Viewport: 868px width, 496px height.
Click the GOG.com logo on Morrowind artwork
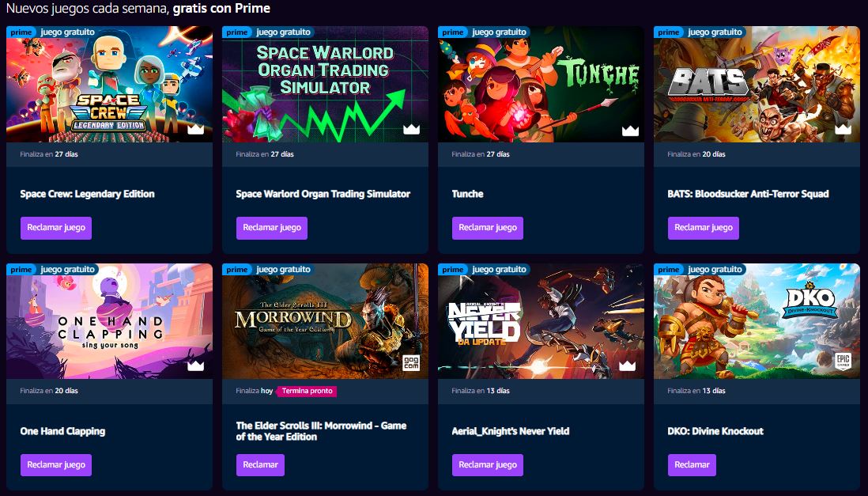coord(411,364)
